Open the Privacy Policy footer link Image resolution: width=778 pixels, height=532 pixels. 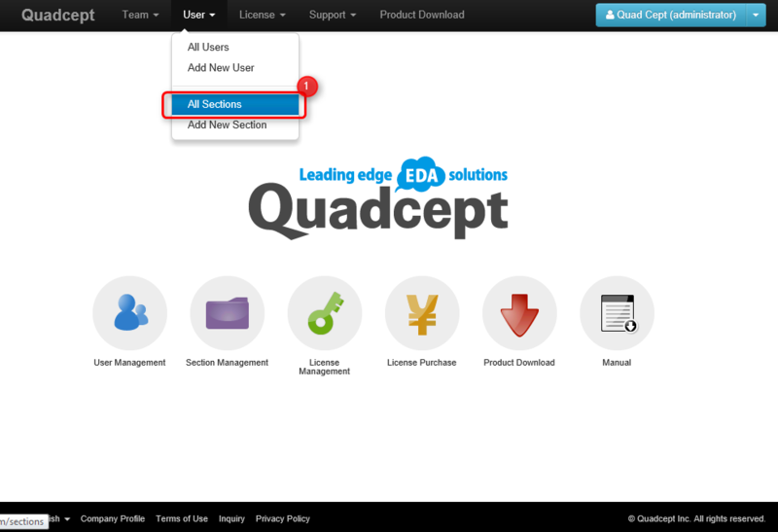pyautogui.click(x=283, y=518)
